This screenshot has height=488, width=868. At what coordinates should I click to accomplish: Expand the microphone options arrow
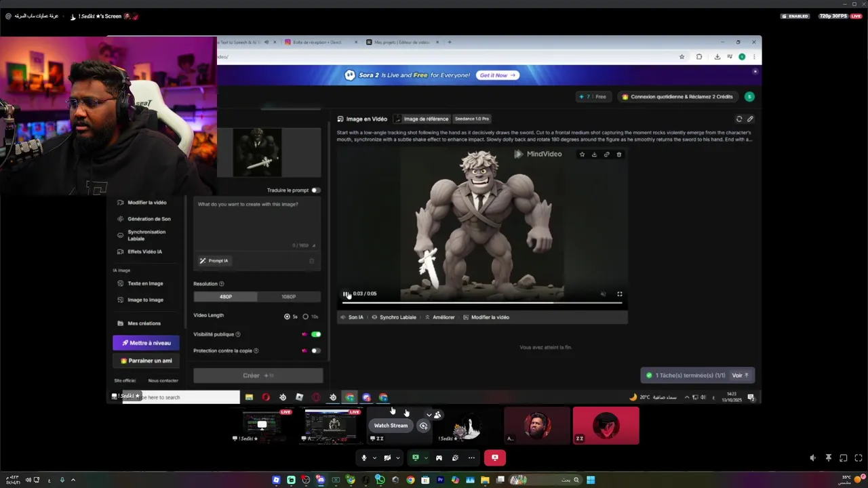(x=374, y=458)
